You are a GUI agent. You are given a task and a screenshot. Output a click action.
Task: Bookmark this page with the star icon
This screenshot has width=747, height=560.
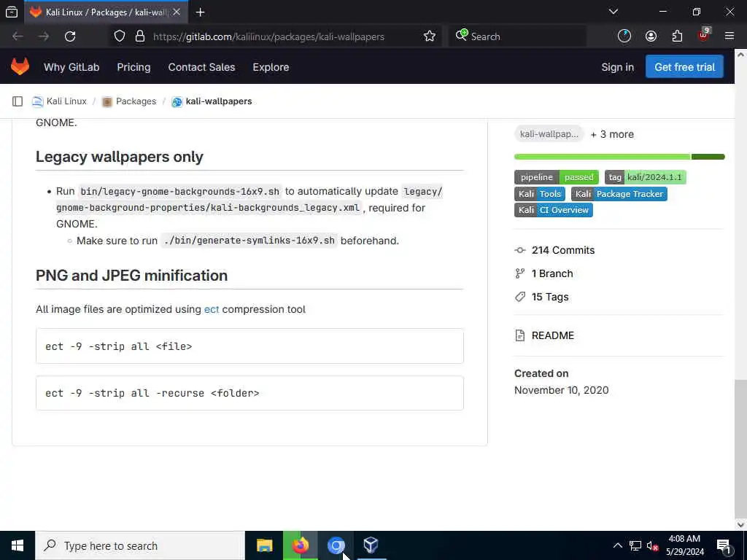click(x=429, y=36)
